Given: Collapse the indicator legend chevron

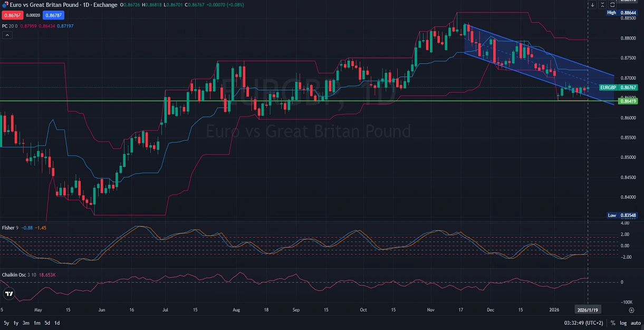Looking at the screenshot, I should [7, 35].
